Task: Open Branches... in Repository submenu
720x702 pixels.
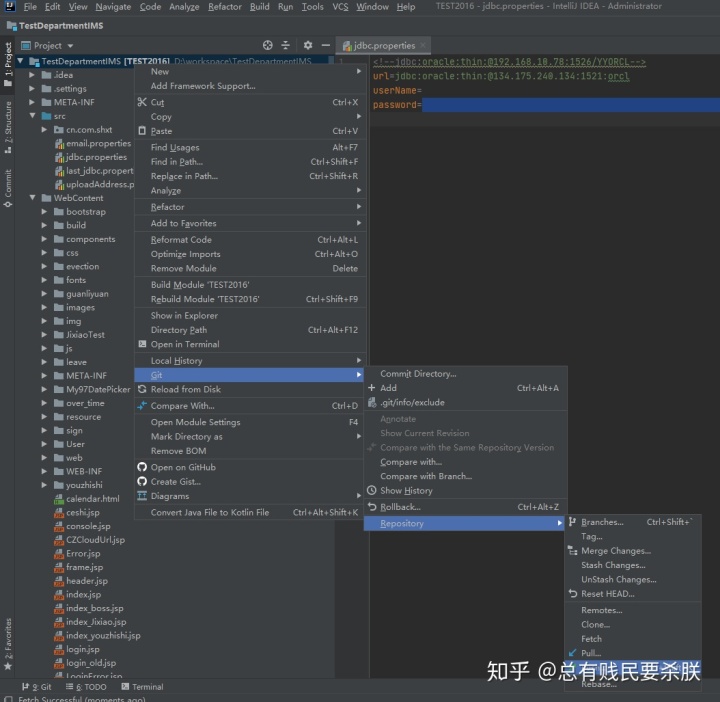Action: 633,522
